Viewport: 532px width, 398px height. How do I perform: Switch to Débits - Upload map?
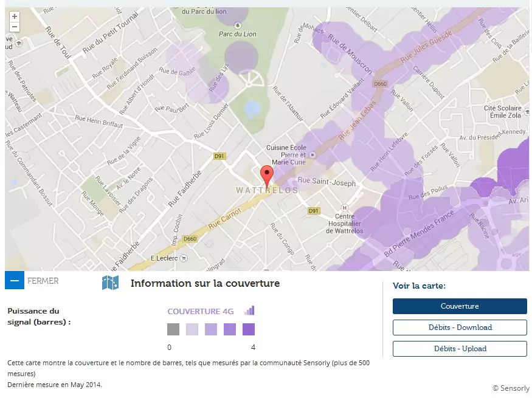click(460, 349)
